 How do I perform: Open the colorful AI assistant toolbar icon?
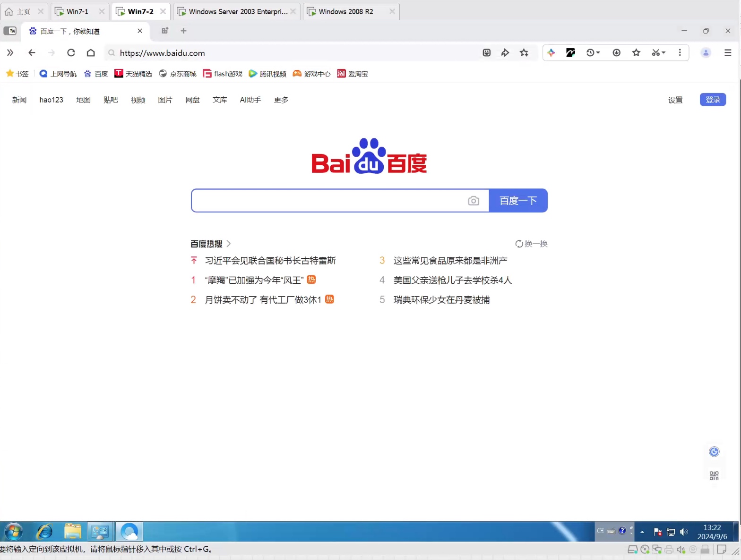coord(551,53)
